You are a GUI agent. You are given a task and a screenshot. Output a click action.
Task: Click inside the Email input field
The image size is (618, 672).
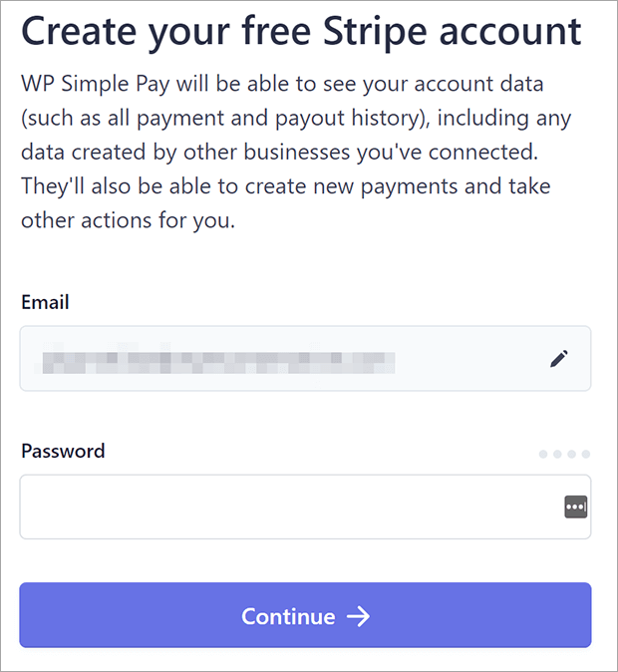pyautogui.click(x=305, y=359)
